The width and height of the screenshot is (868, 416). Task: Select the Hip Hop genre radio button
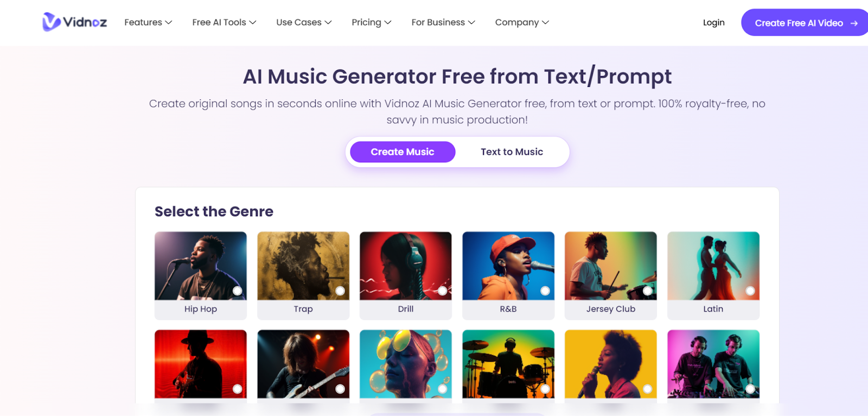click(237, 291)
